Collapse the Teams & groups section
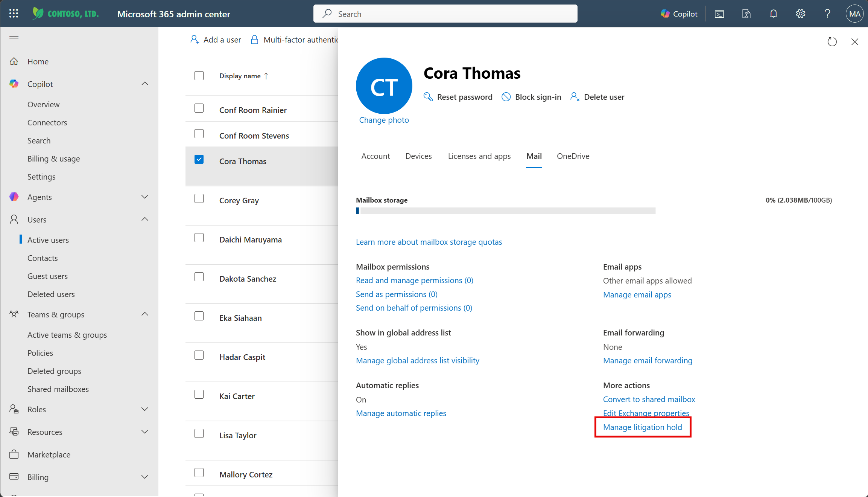868x497 pixels. pos(144,314)
